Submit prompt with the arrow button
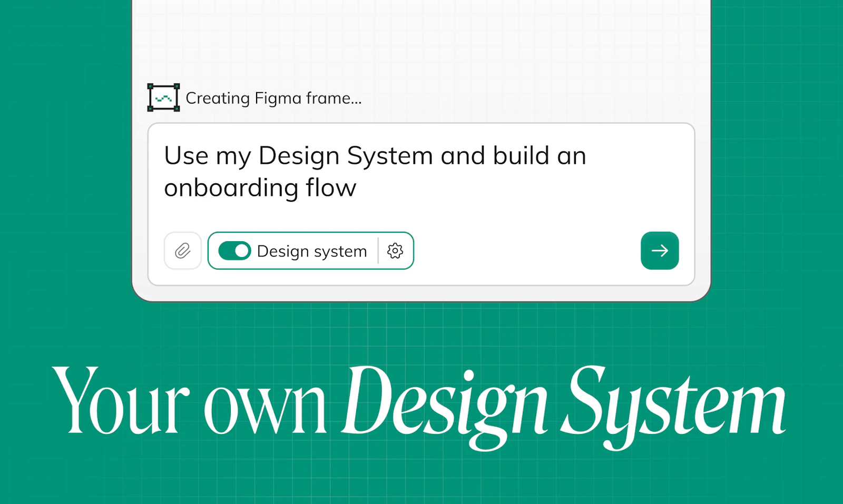Image resolution: width=843 pixels, height=504 pixels. 660,251
